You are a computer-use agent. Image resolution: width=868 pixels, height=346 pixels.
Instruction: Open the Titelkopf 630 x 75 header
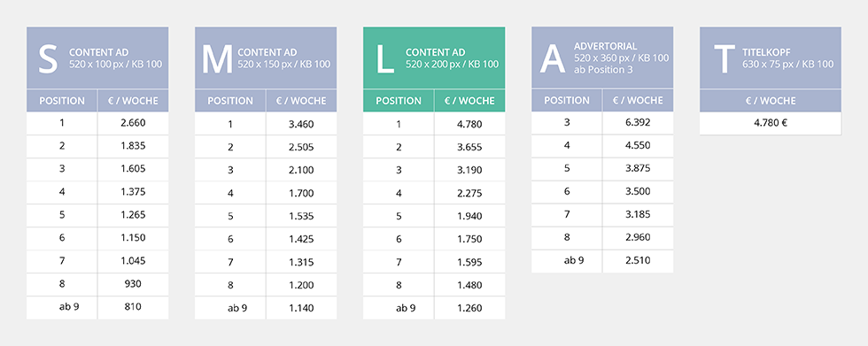771,58
